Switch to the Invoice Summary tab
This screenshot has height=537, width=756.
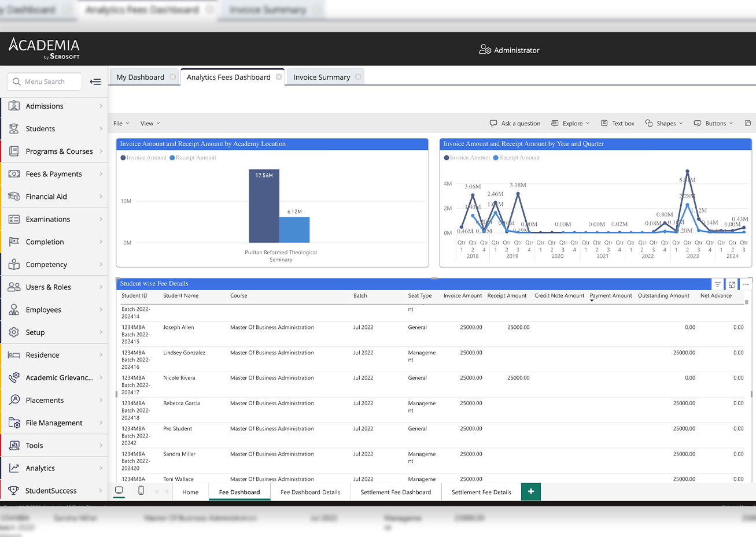[x=322, y=77]
